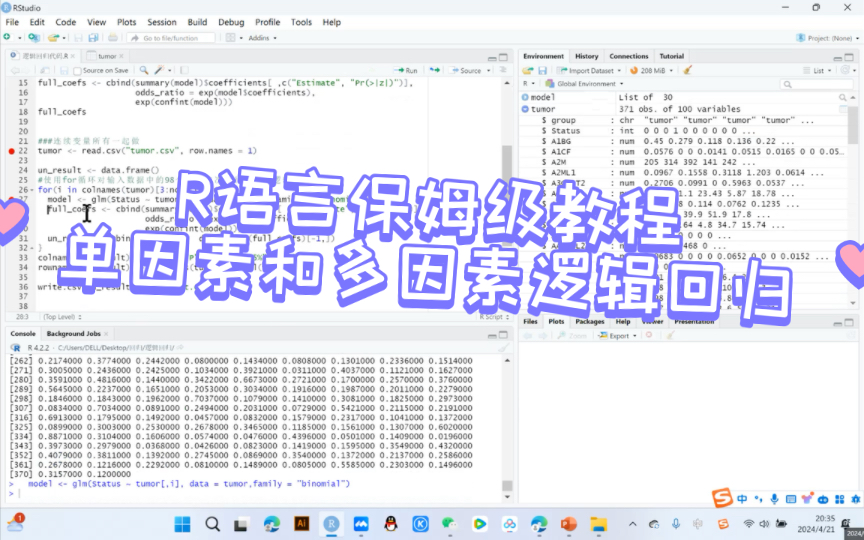Fold the for loop at line 26

pyautogui.click(x=34, y=190)
